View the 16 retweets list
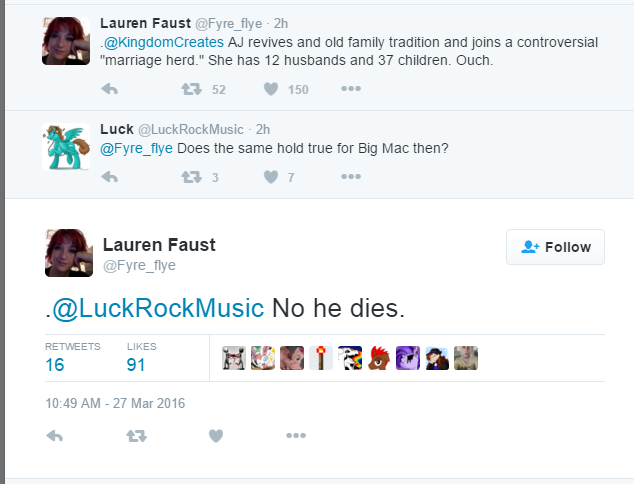 tap(56, 365)
